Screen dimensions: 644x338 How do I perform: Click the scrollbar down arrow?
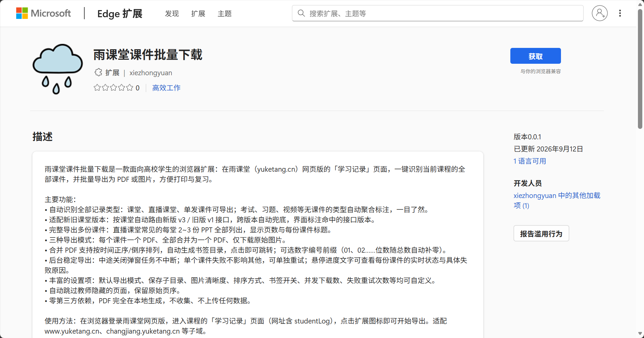tap(640, 334)
